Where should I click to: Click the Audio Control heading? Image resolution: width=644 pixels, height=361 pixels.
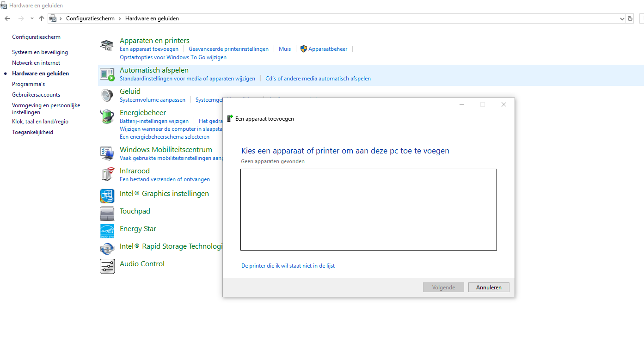142,264
